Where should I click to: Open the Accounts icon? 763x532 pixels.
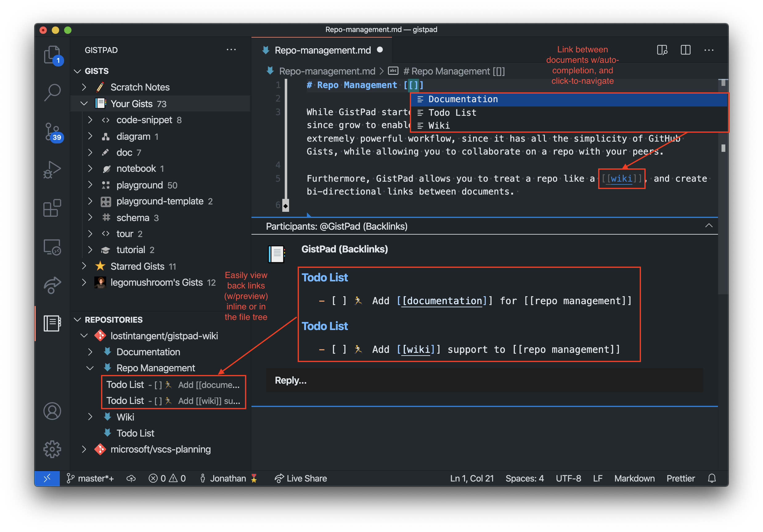pos(52,411)
